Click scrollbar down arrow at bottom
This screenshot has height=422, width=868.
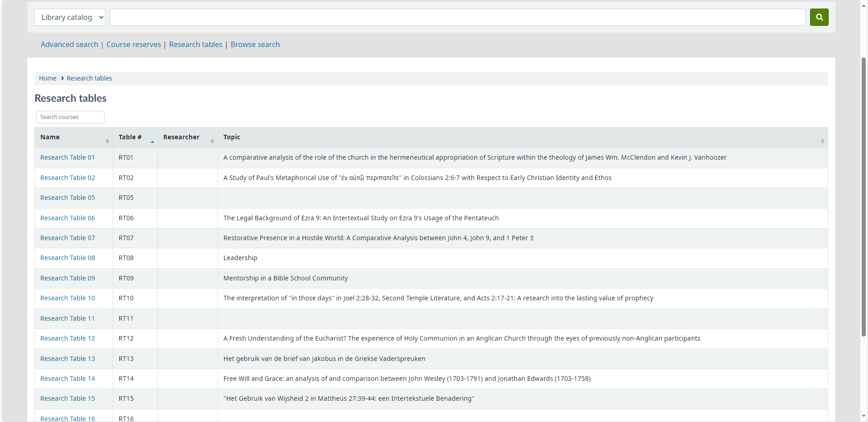[863, 416]
